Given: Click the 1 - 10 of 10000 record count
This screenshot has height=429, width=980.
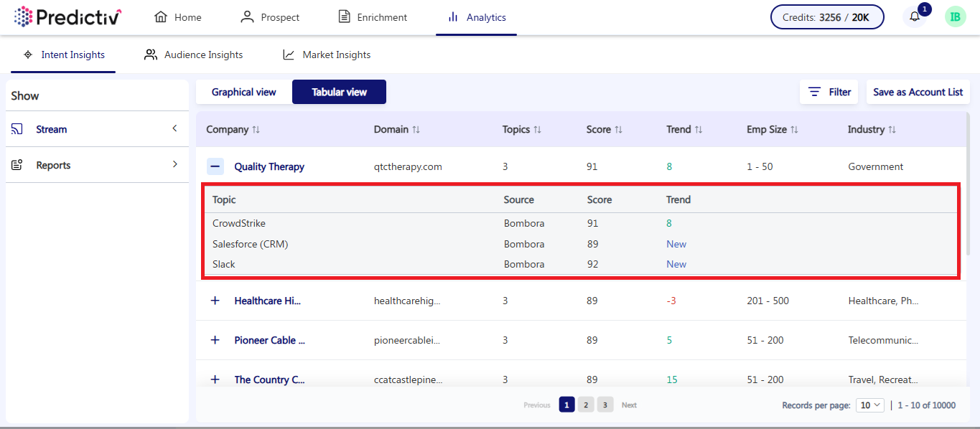Looking at the screenshot, I should tap(927, 405).
